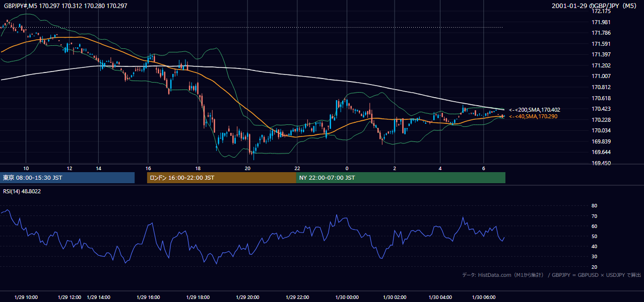Click price axis label 171.786
The height and width of the screenshot is (302, 644).
click(601, 33)
